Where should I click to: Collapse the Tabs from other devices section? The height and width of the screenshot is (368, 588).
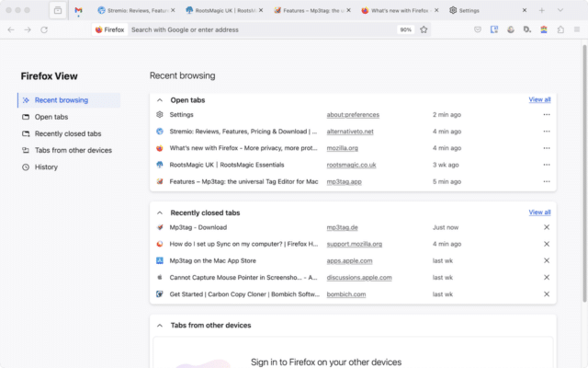pyautogui.click(x=160, y=326)
